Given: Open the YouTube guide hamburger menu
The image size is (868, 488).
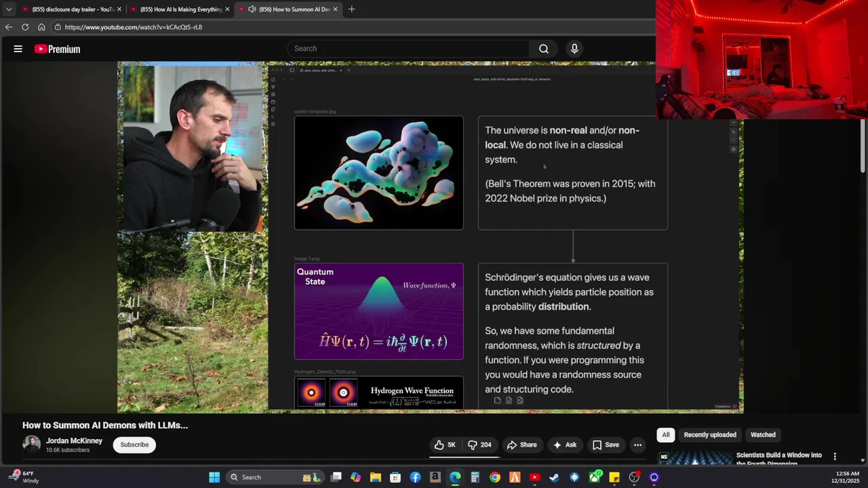Looking at the screenshot, I should (18, 49).
